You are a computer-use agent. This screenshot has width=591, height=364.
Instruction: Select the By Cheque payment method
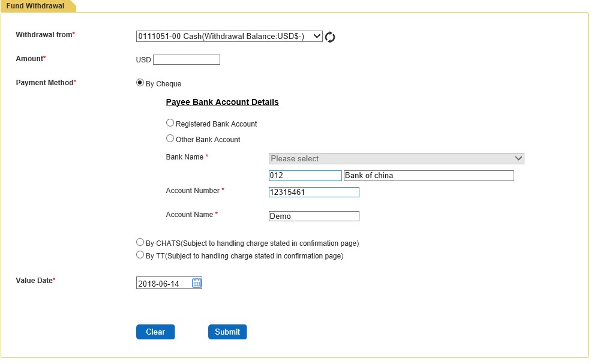(140, 83)
